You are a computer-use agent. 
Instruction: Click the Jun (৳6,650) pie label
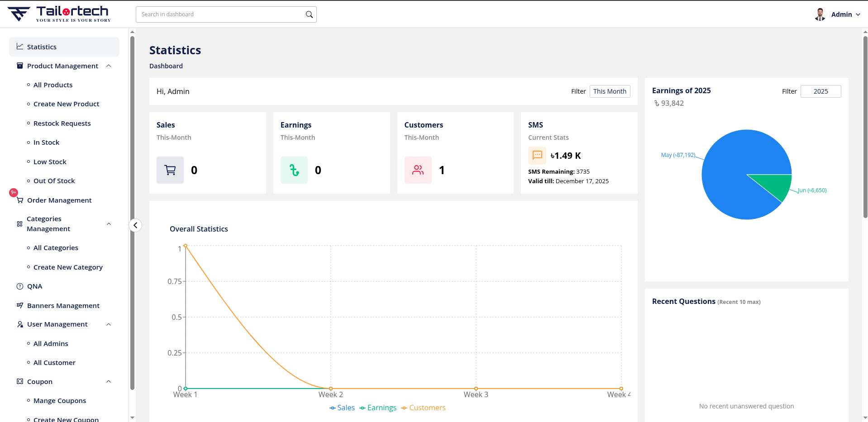(x=812, y=190)
